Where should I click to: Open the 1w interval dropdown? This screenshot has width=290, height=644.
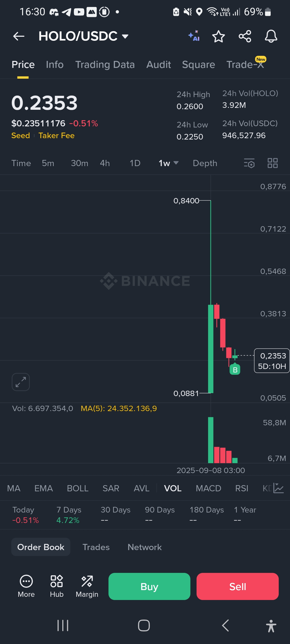pos(168,163)
